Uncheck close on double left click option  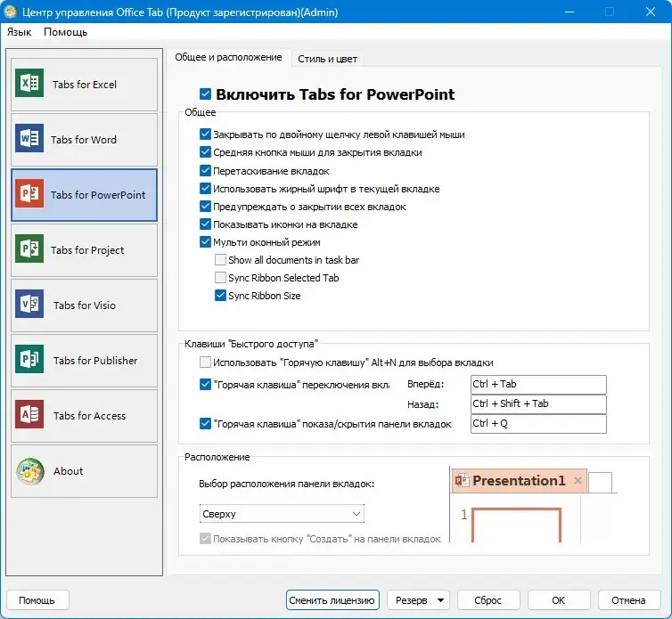tap(205, 134)
